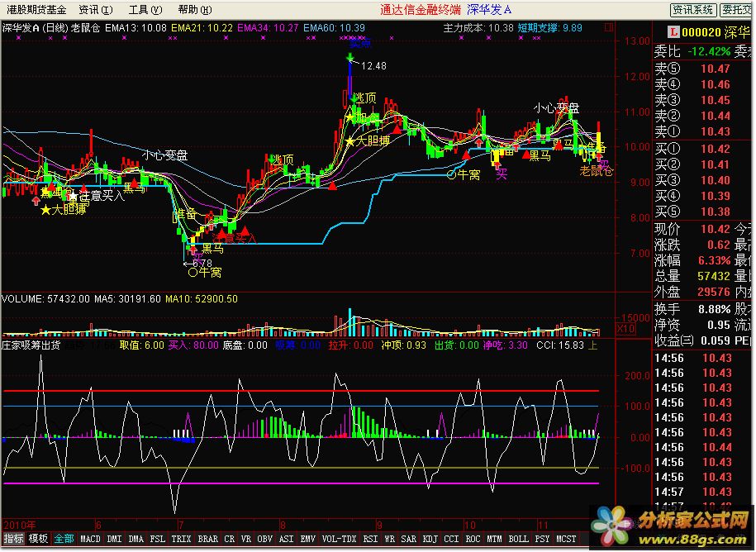Click the 2010年 time-axis label
This screenshot has height=552, width=756.
coord(19,526)
